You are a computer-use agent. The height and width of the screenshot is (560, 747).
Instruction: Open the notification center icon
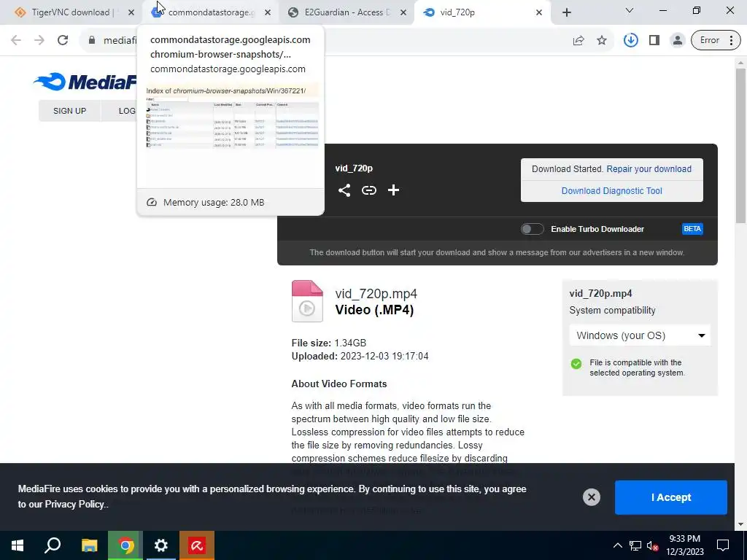pos(723,545)
